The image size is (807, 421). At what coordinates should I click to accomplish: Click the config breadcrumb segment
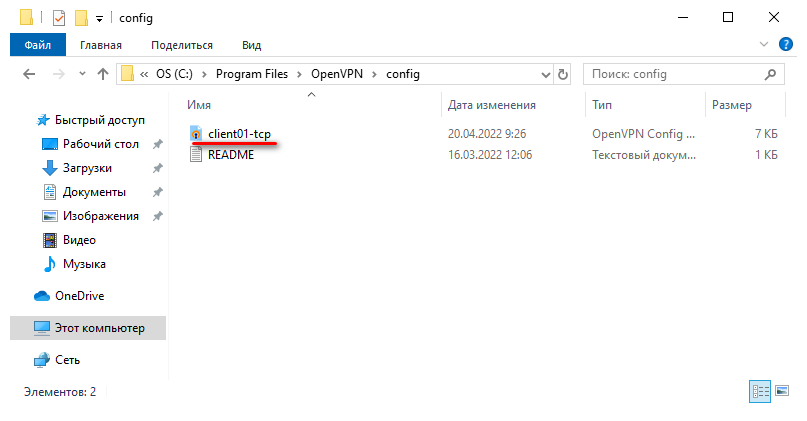click(403, 74)
